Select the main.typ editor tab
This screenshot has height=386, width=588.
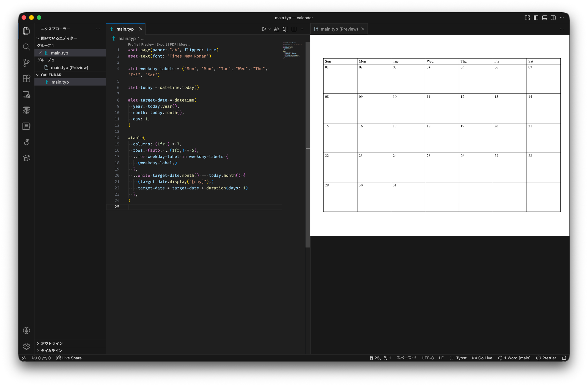coord(125,29)
